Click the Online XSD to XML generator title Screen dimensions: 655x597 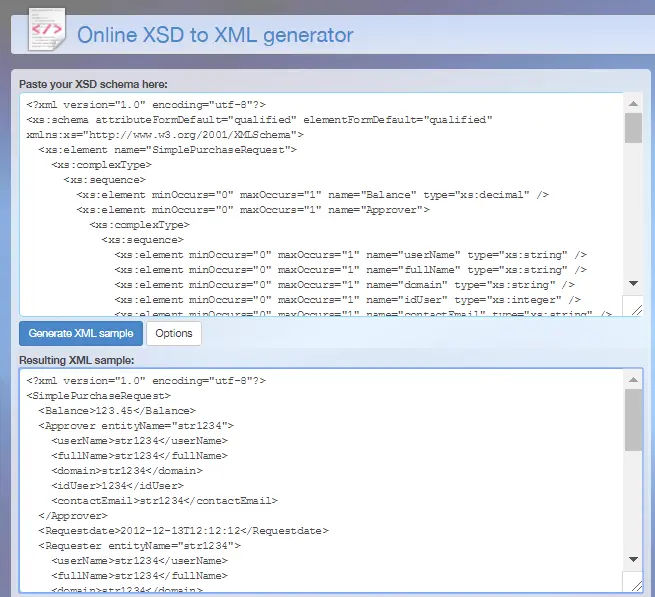(215, 35)
